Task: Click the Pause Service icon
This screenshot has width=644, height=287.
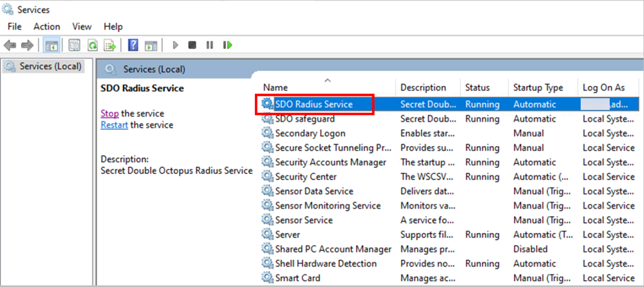Action: [x=209, y=46]
